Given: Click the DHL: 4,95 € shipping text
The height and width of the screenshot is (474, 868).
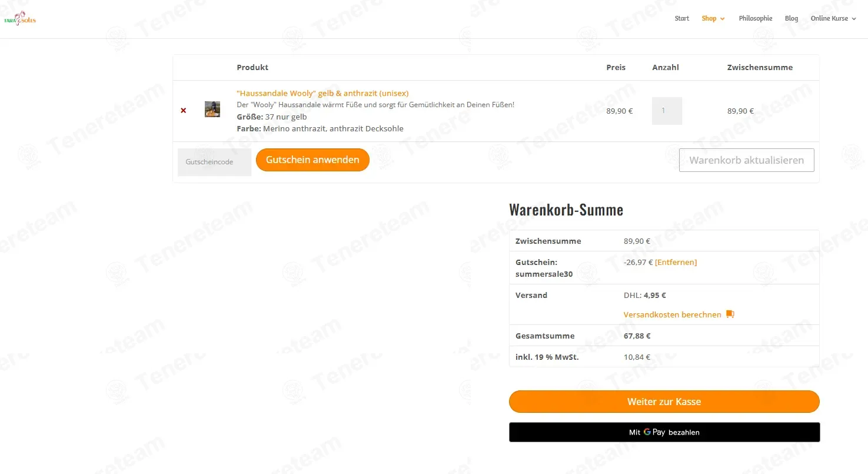Looking at the screenshot, I should tap(645, 295).
